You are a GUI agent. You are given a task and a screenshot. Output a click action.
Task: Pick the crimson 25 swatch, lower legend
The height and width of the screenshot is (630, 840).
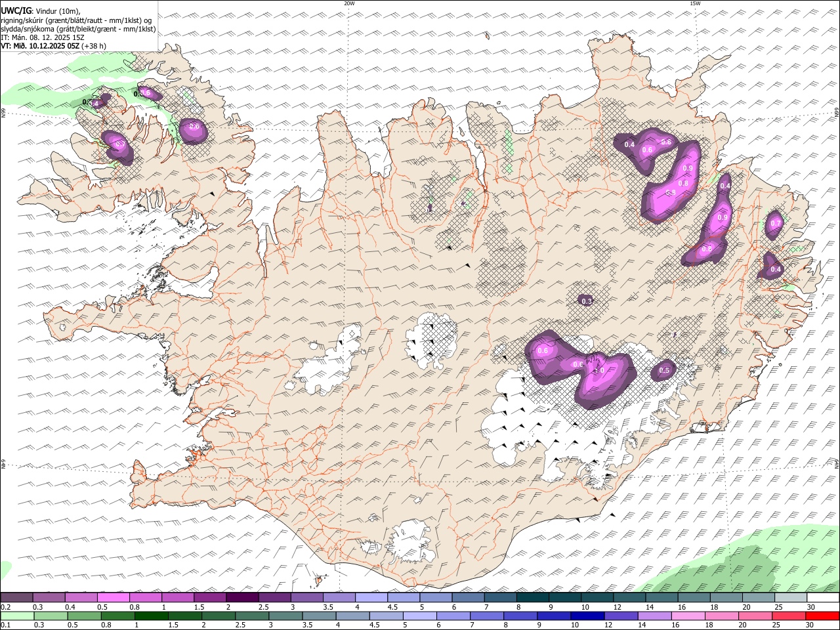click(789, 616)
